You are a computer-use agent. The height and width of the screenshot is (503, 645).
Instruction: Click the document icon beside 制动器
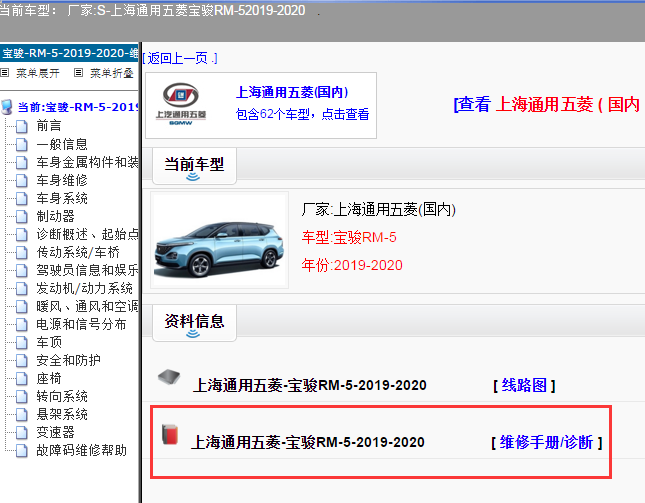22,216
